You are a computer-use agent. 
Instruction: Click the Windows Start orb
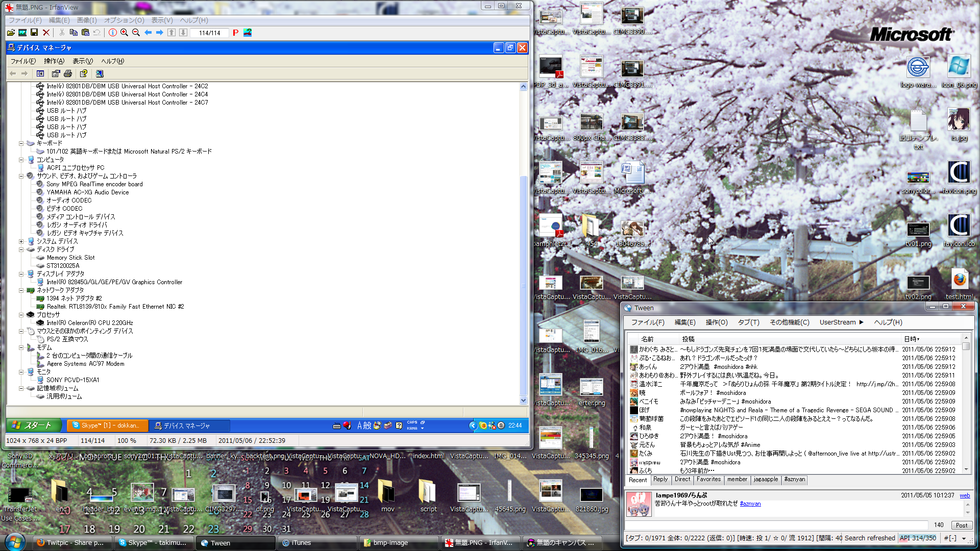[15, 542]
